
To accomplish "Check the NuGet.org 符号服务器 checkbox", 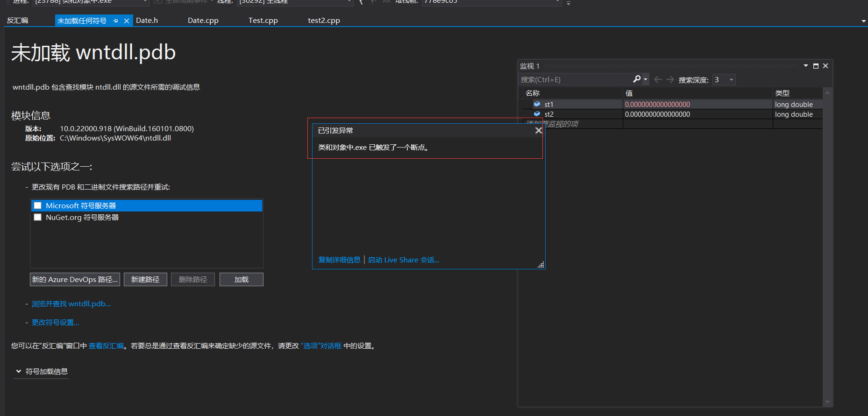I will pyautogui.click(x=38, y=217).
